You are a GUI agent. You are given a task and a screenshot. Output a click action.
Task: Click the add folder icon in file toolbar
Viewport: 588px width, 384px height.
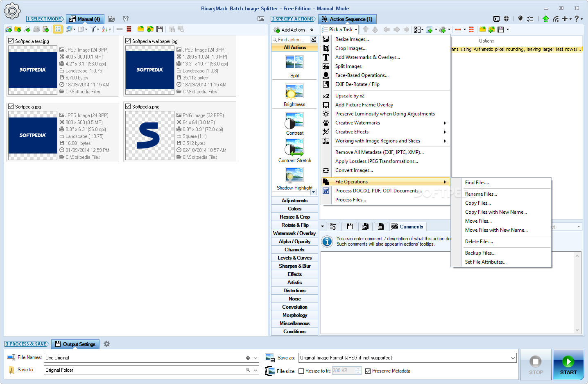click(18, 29)
